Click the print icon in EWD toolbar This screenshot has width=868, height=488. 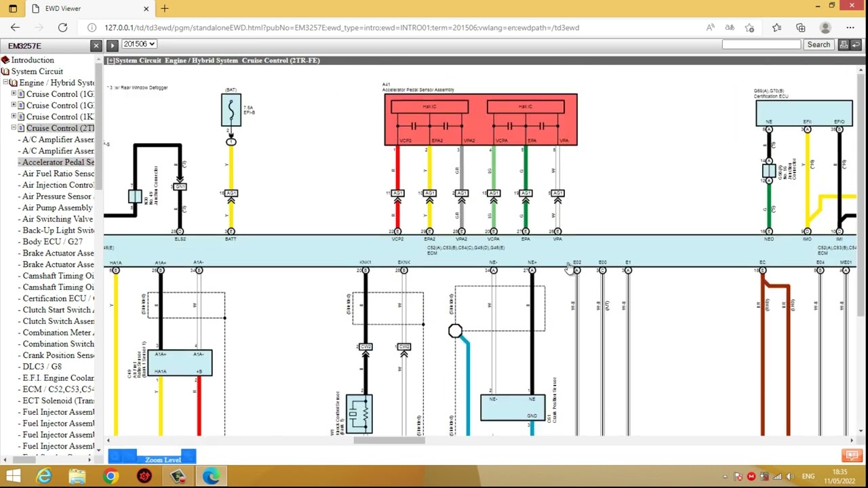844,45
